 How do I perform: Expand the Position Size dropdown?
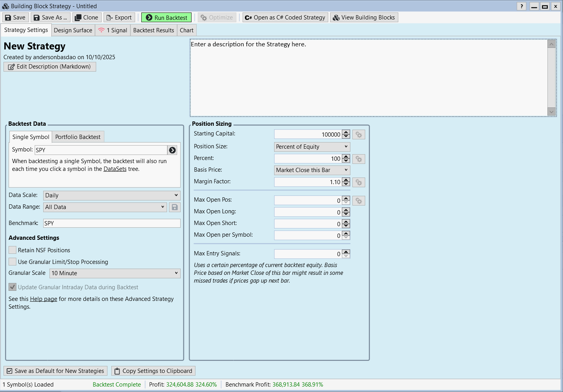(312, 147)
